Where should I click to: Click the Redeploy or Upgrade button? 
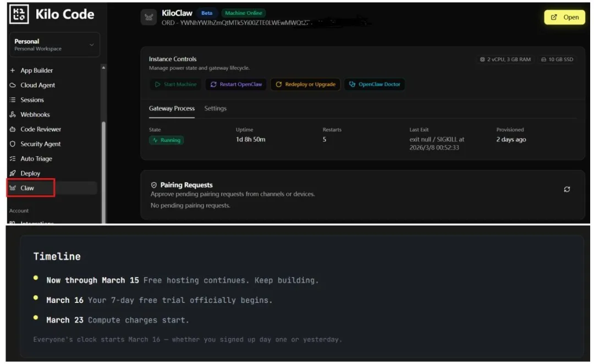click(x=305, y=85)
